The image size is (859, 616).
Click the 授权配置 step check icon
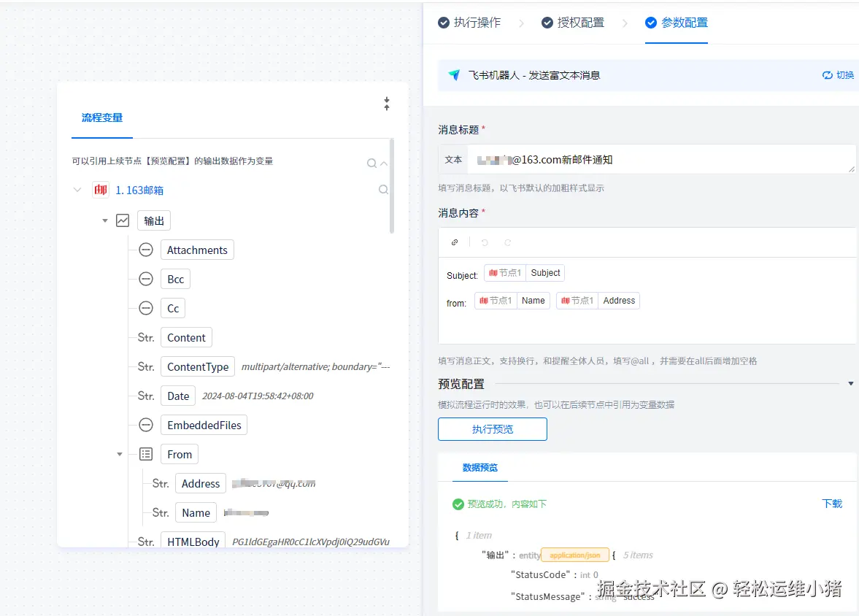tap(547, 23)
